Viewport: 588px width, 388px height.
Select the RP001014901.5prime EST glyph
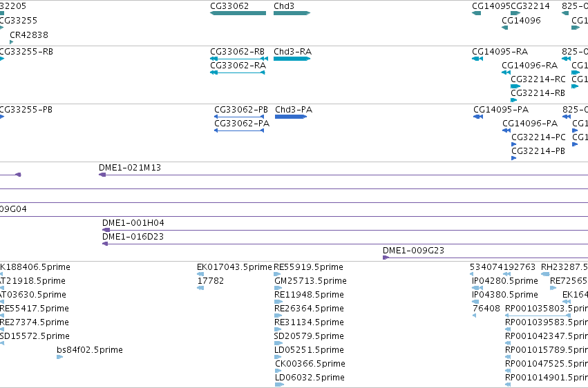click(508, 385)
